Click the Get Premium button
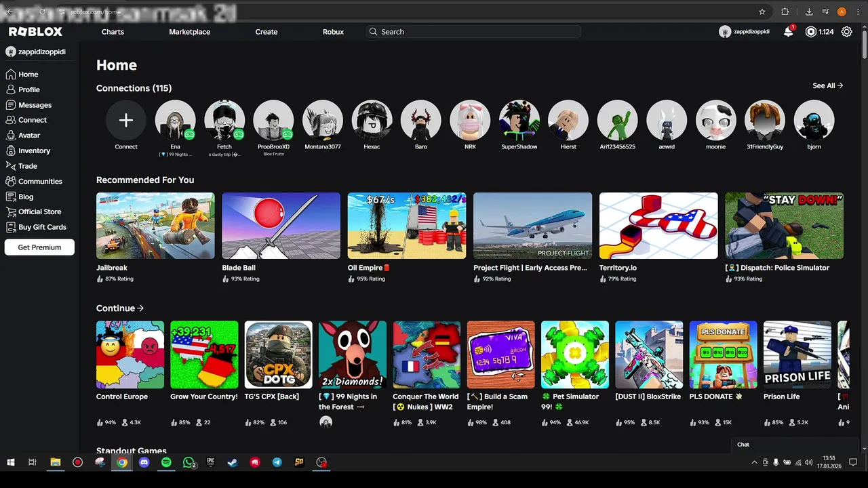Image resolution: width=868 pixels, height=488 pixels. tap(39, 247)
